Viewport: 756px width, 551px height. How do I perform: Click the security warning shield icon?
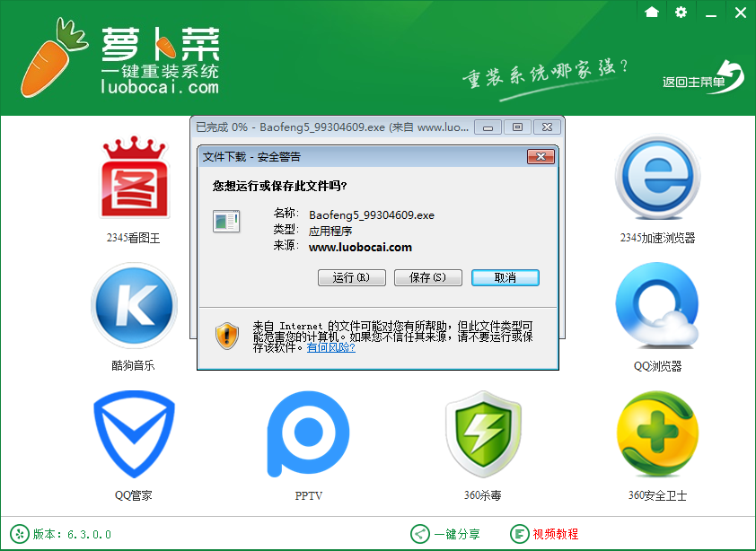(x=226, y=336)
